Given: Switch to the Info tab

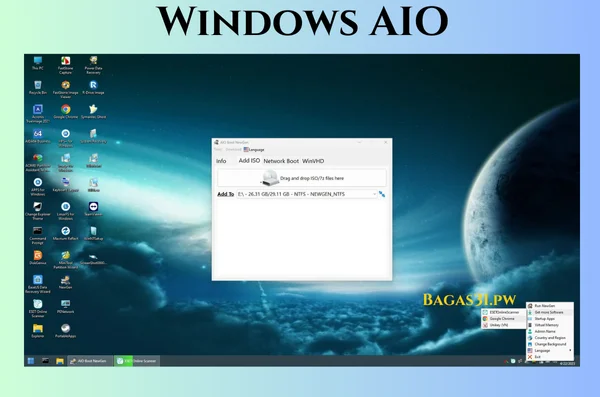Looking at the screenshot, I should coord(221,161).
